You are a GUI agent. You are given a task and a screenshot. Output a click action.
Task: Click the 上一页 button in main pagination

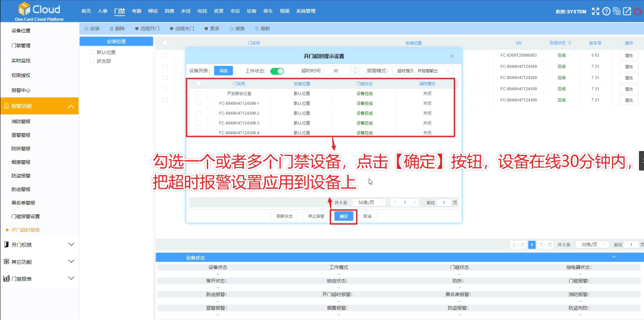[518, 244]
